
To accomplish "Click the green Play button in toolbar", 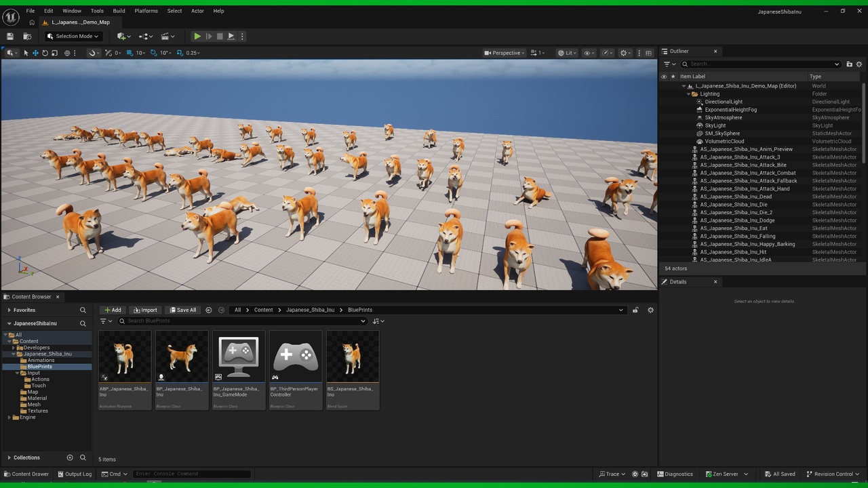I will click(x=197, y=36).
